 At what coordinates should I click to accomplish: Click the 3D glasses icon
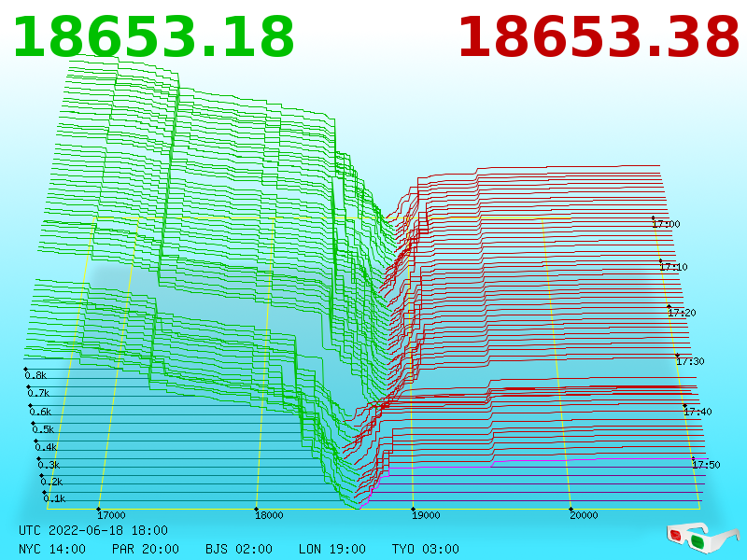pyautogui.click(x=702, y=539)
